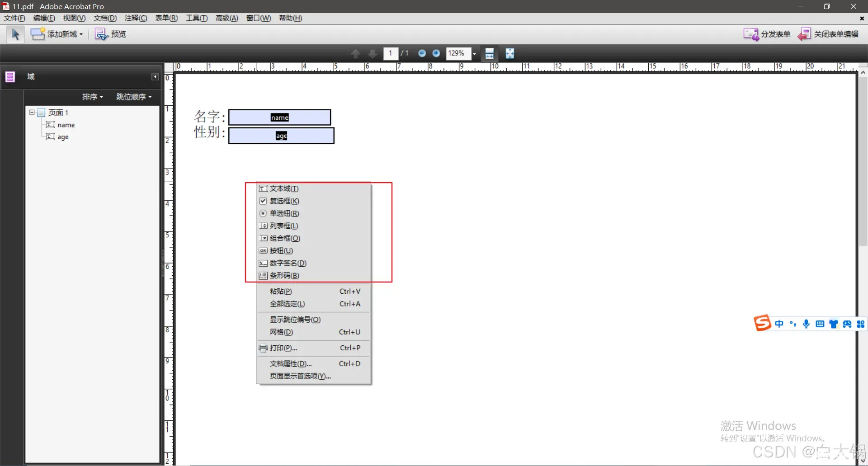Open the 文件(F) menu

click(x=14, y=18)
